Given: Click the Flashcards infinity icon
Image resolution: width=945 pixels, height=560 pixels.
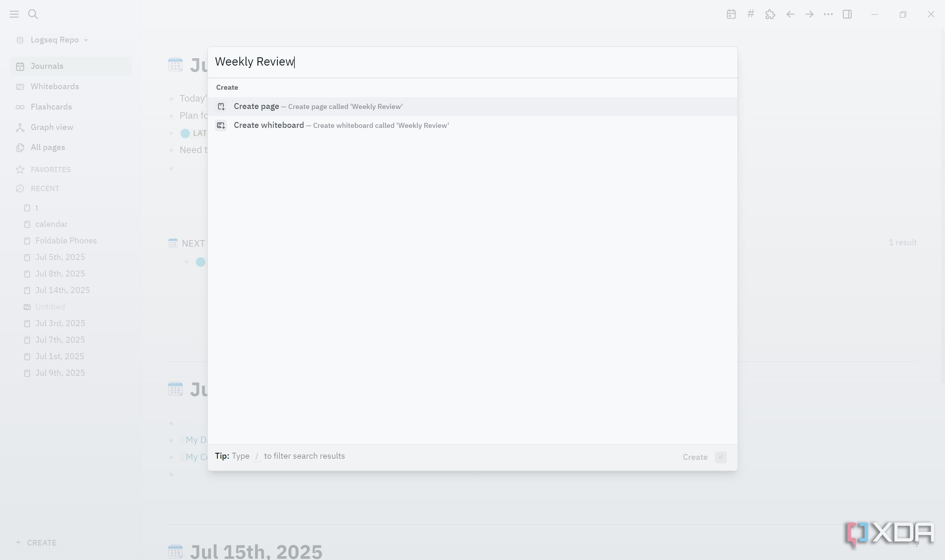Looking at the screenshot, I should 20,107.
